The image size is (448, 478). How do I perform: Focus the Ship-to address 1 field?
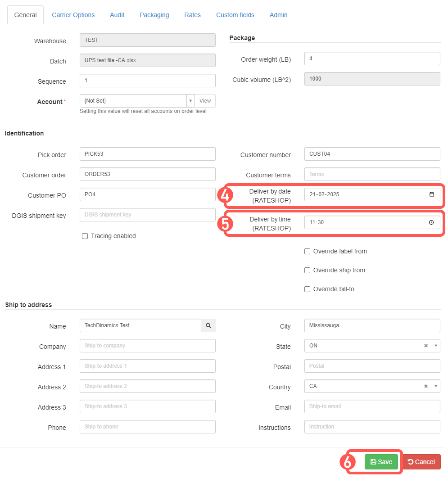point(148,366)
